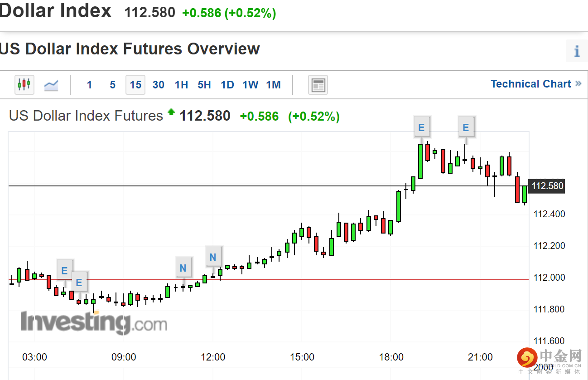Click the Investing.com watermark logo
The height and width of the screenshot is (380, 588).
pyautogui.click(x=94, y=322)
